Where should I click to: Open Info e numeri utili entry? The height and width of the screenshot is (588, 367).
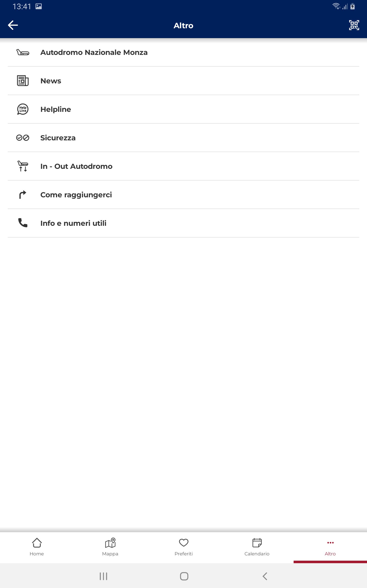tap(183, 223)
